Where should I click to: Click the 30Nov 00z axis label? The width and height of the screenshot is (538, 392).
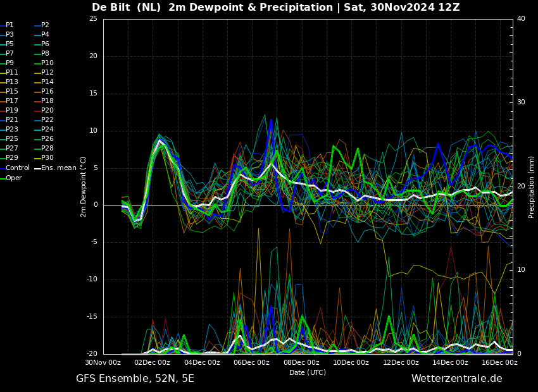(x=103, y=362)
